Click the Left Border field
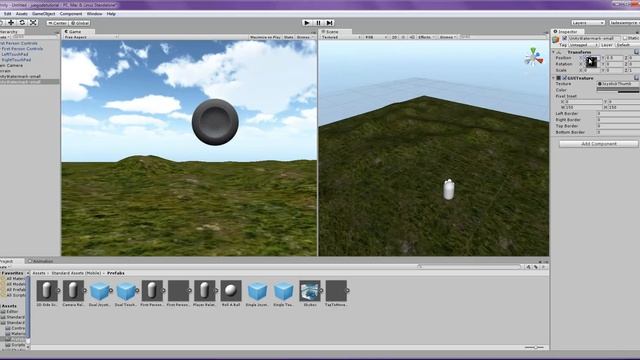The width and height of the screenshot is (640, 360). [618, 113]
